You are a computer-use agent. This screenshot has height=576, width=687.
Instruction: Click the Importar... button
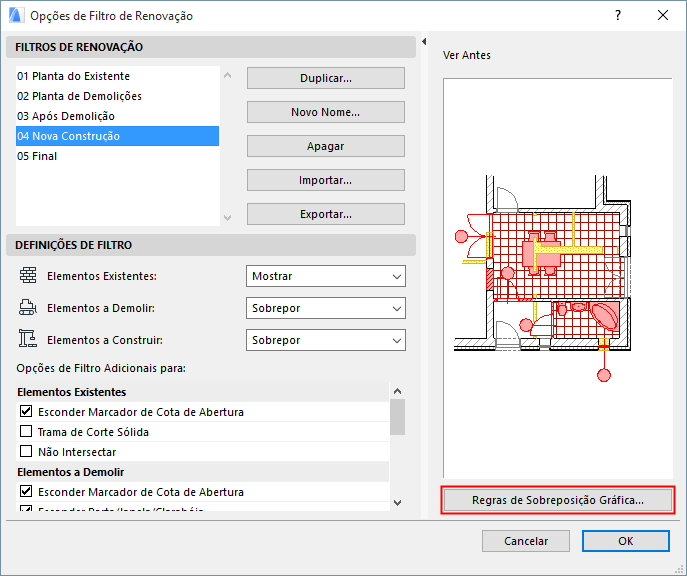[x=326, y=180]
